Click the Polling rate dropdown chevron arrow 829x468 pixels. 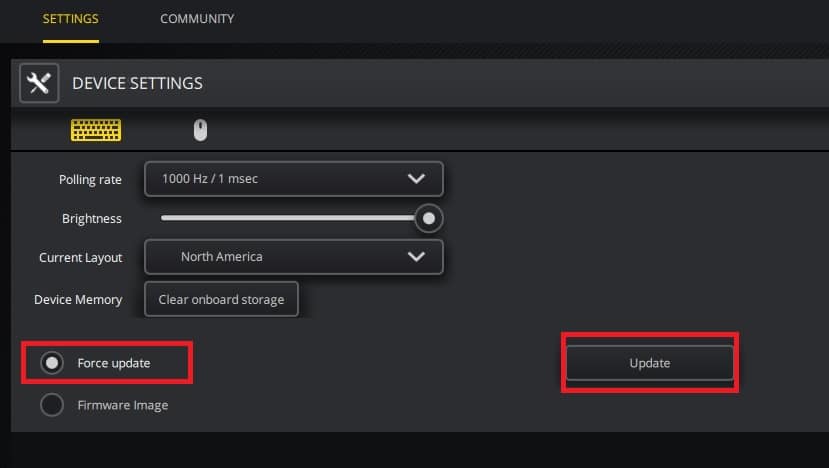point(417,179)
